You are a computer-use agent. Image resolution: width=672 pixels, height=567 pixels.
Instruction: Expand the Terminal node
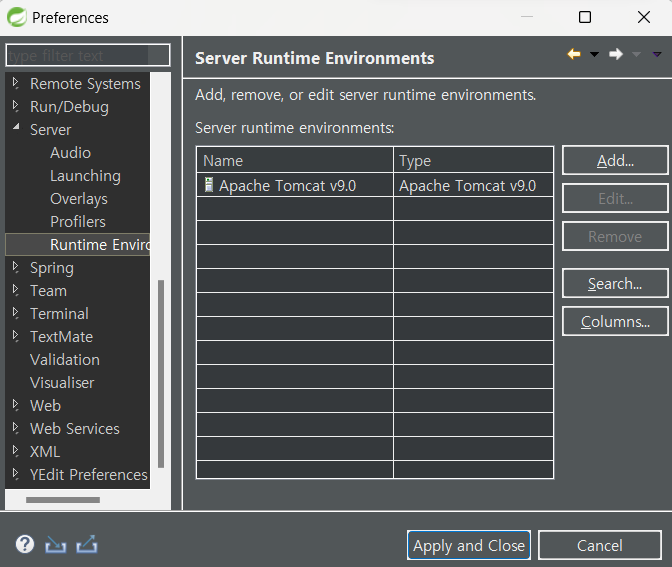click(x=15, y=313)
